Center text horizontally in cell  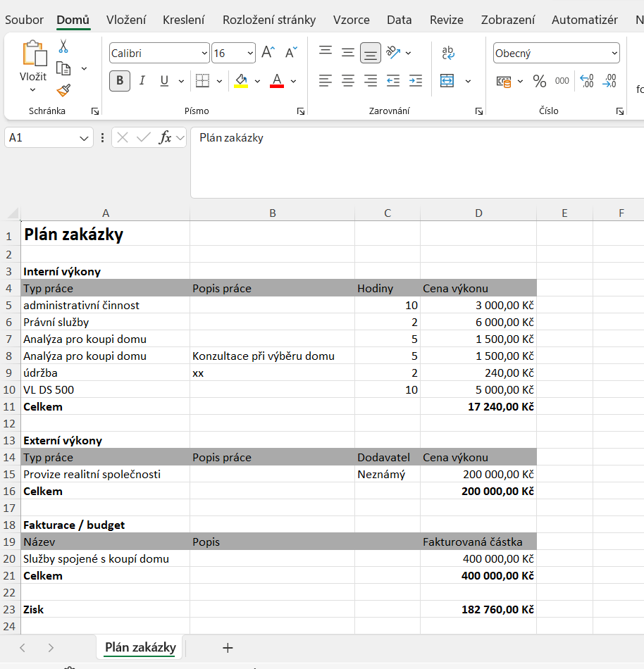point(348,81)
